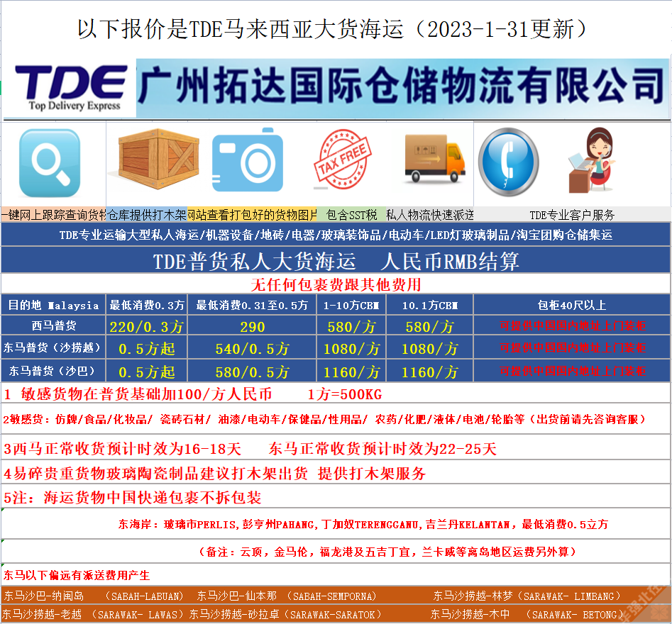Select the price cell 580/0.5方
Viewport: 672px width, 624px height.
(x=252, y=372)
